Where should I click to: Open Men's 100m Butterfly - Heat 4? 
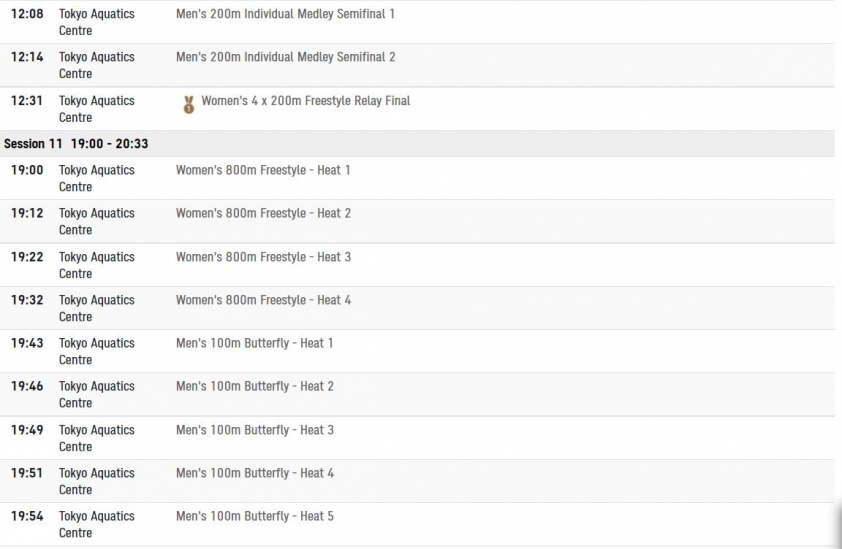pos(255,473)
